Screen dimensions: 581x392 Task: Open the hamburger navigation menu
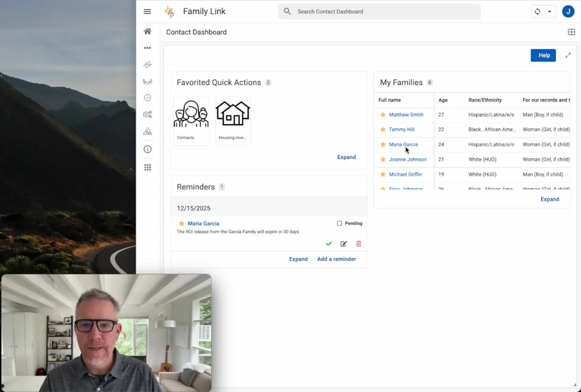[x=147, y=12]
